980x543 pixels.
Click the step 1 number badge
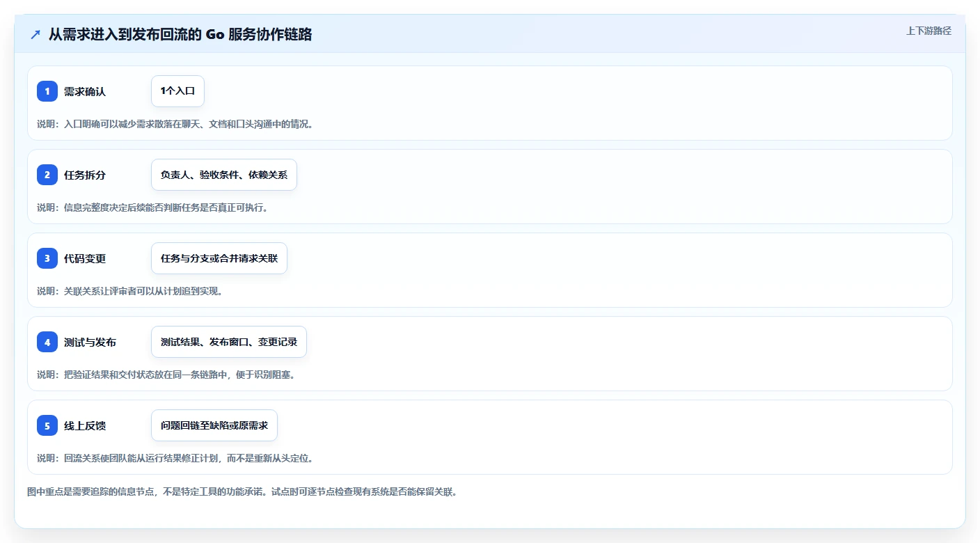coord(47,91)
